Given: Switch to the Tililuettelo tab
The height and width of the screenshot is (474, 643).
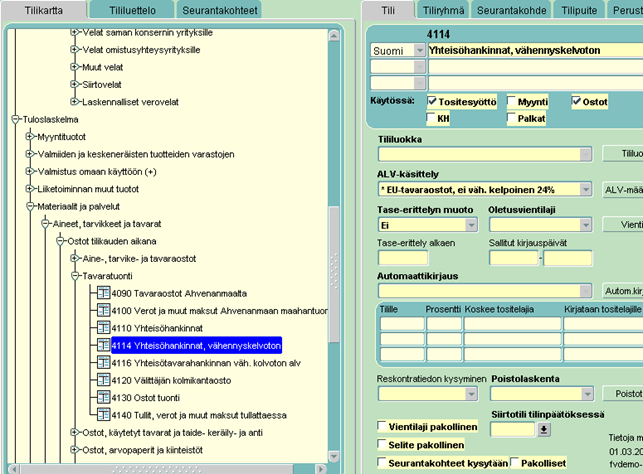Looking at the screenshot, I should (132, 10).
